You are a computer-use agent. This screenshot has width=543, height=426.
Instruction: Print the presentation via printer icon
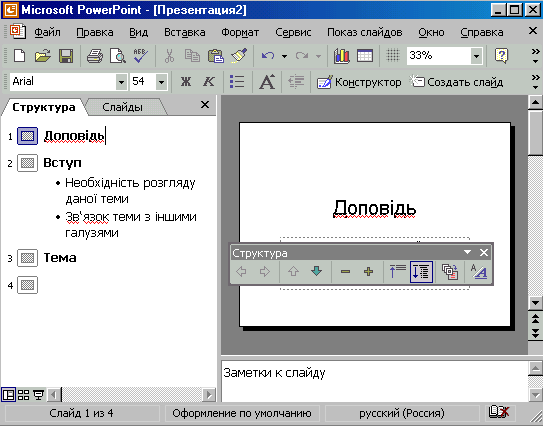pyautogui.click(x=95, y=55)
